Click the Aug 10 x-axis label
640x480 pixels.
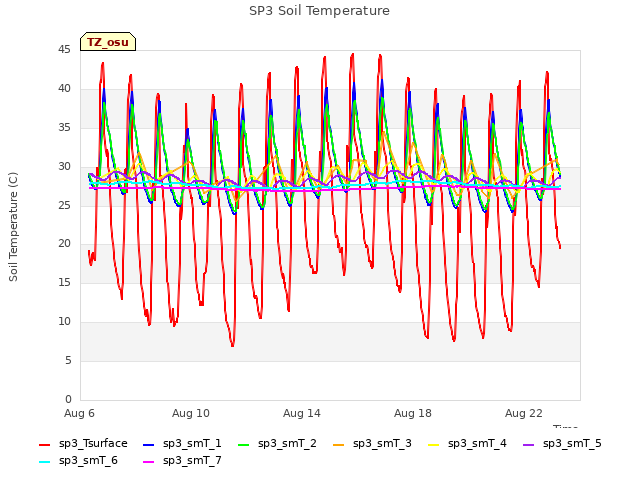(x=191, y=413)
